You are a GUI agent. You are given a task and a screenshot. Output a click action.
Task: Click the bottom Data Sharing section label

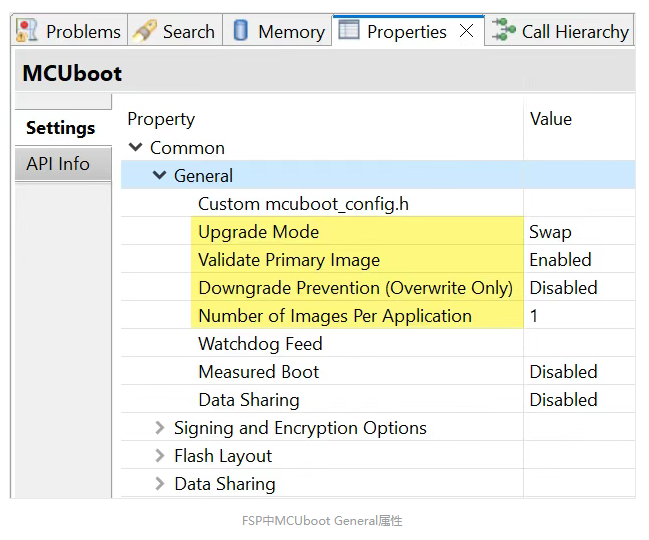(225, 484)
